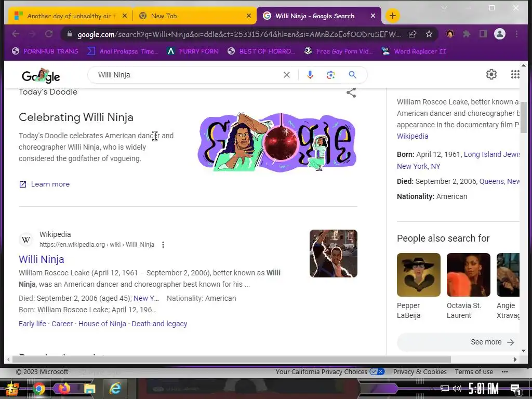Click Wikipedia link in knowledge panel
This screenshot has height=399, width=532.
click(x=413, y=136)
